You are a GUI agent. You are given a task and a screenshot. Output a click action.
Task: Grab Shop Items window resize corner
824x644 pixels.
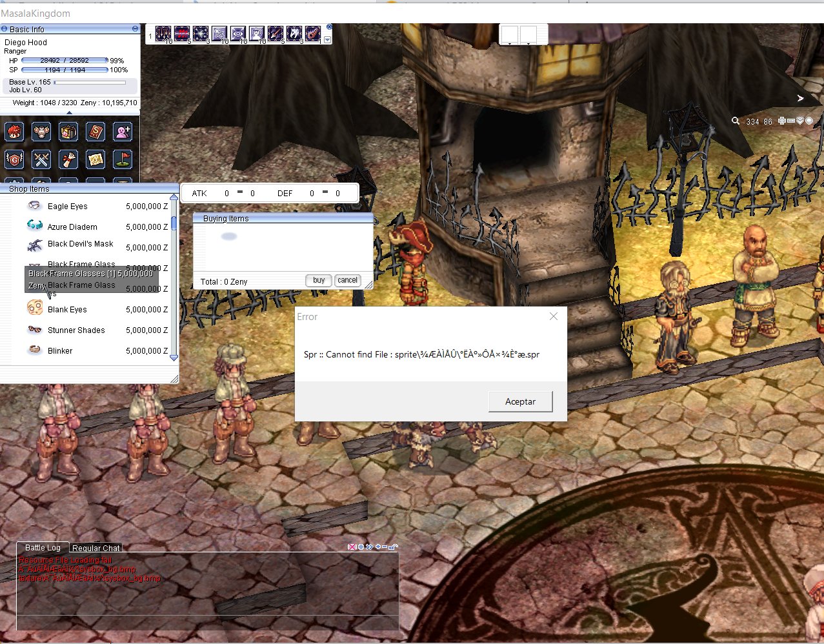[x=174, y=379]
